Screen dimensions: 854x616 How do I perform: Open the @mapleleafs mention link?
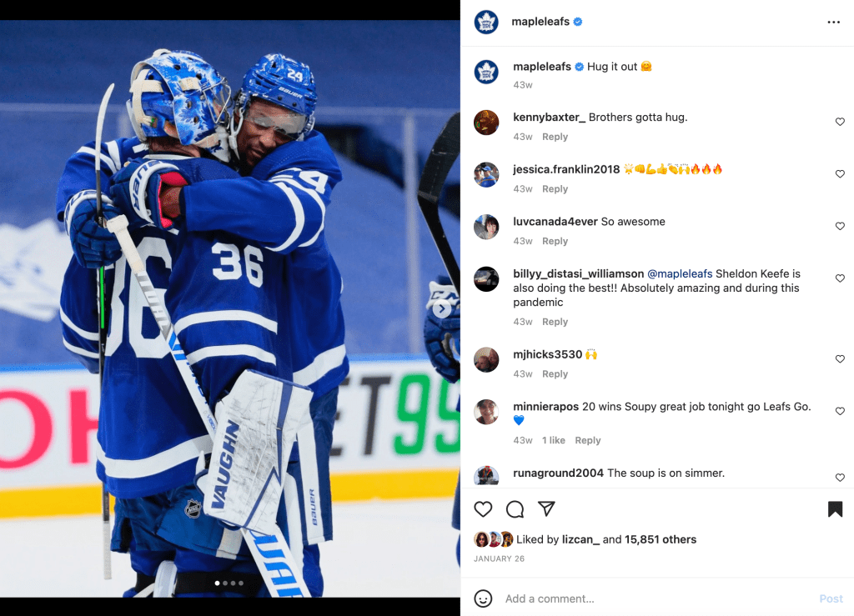tap(679, 273)
